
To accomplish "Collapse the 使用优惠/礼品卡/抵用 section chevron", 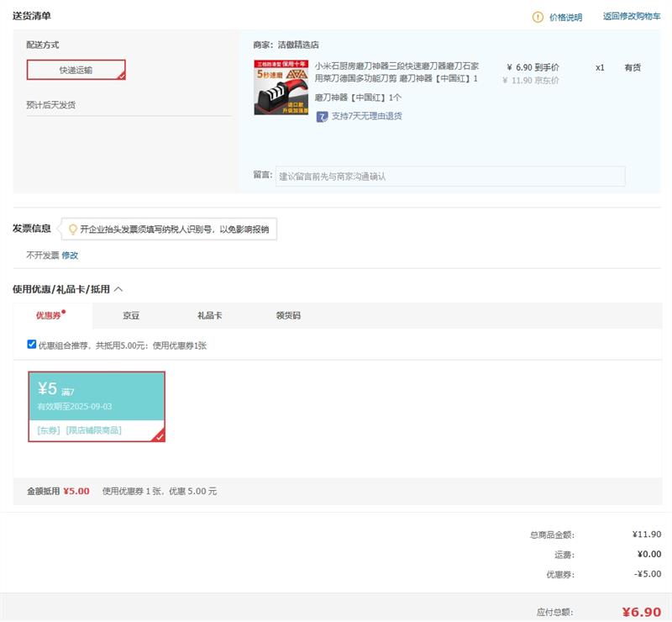I will coord(118,289).
